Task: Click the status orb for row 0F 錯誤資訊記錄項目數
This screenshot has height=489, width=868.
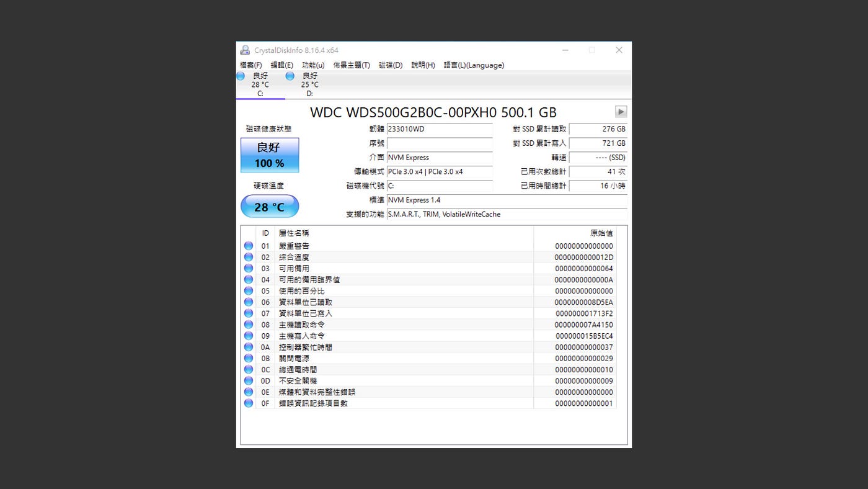Action: pos(249,403)
